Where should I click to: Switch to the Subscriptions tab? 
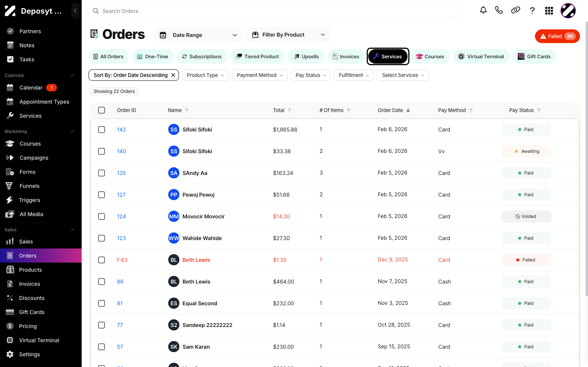point(202,56)
